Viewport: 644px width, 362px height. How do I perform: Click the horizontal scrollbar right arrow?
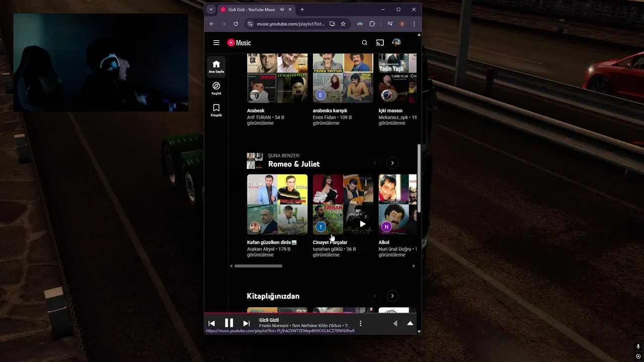point(414,266)
